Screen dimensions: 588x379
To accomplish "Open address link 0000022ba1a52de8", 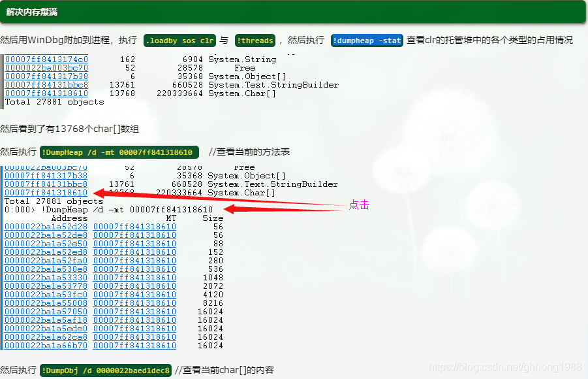I will tap(46, 235).
